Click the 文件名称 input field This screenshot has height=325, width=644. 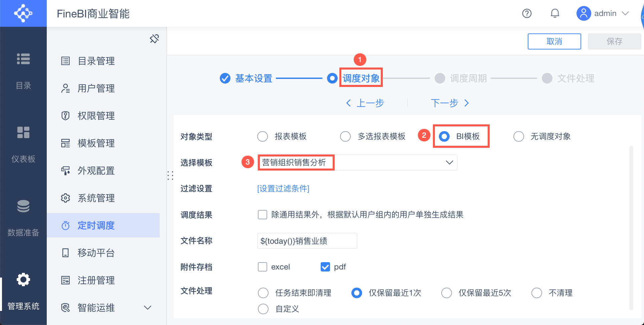pyautogui.click(x=307, y=241)
